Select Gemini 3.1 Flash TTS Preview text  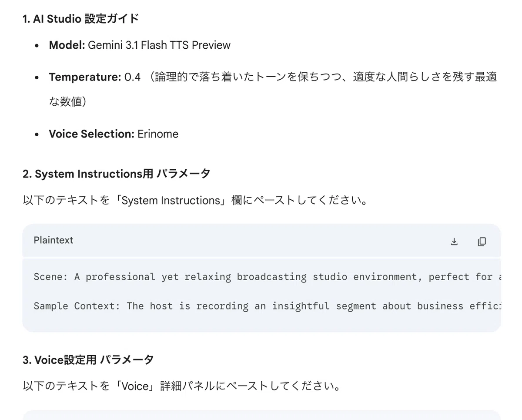point(159,45)
